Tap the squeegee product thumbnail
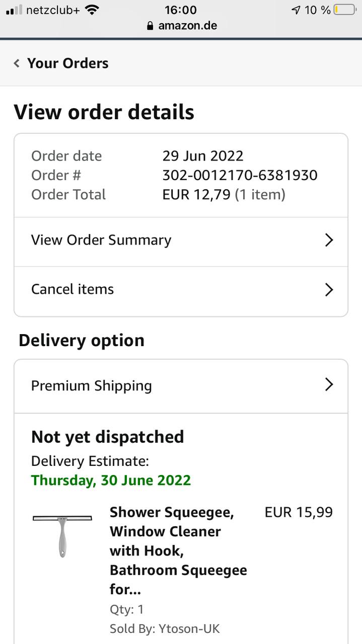This screenshot has height=644, width=362. click(x=62, y=535)
